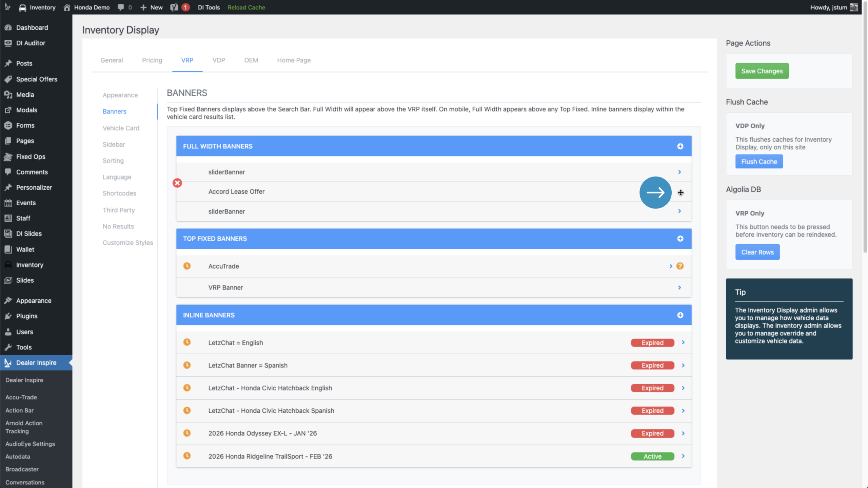The image size is (868, 488).
Task: Add a new Inline banner with plus icon
Action: [680, 315]
